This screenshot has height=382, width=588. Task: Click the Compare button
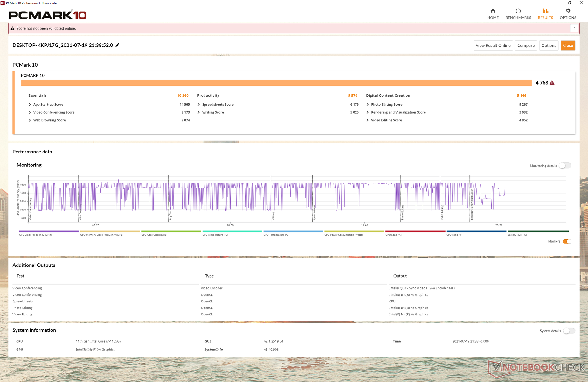point(526,46)
